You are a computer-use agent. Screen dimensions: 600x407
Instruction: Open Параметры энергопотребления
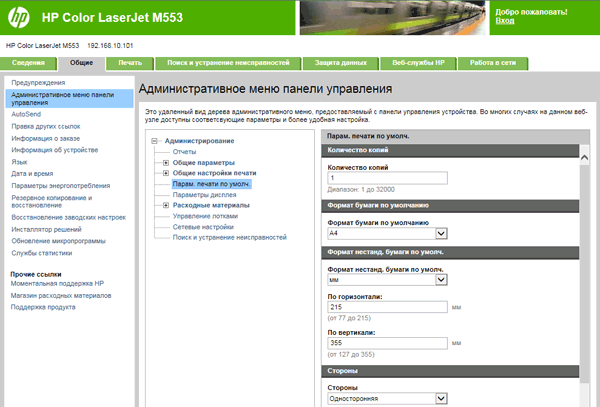pos(61,186)
